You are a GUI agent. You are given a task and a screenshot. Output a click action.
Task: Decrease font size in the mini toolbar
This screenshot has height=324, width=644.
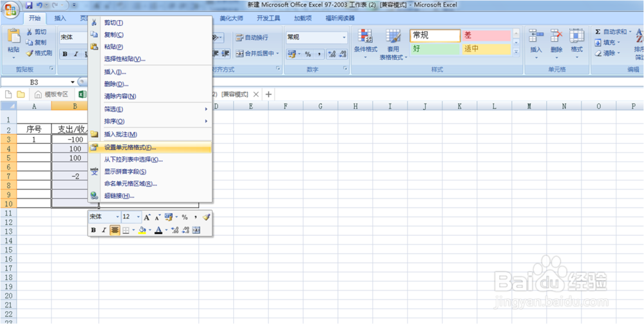pyautogui.click(x=157, y=217)
